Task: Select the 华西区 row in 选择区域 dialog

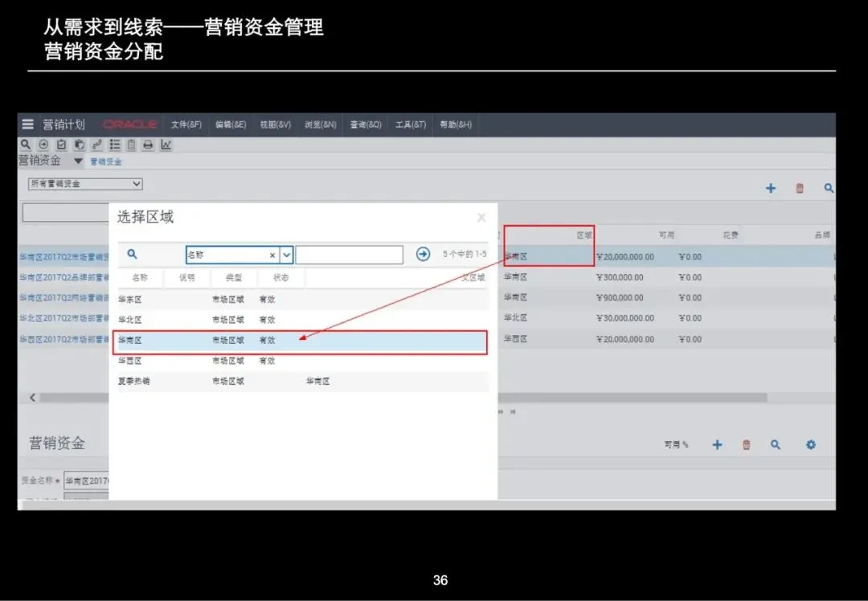Action: point(303,361)
